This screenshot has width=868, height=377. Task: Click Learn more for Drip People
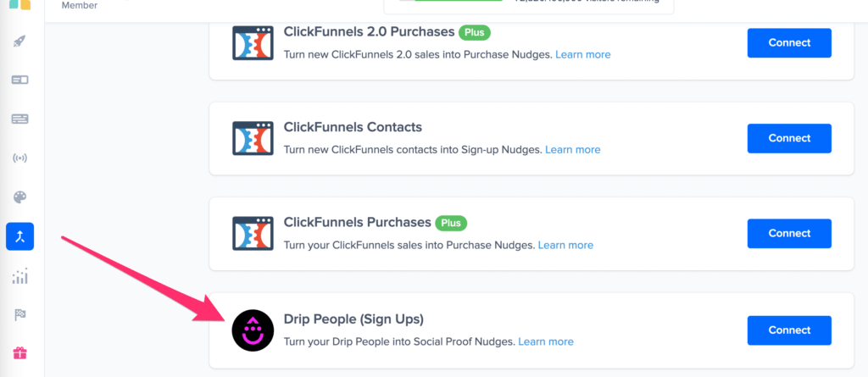(546, 341)
